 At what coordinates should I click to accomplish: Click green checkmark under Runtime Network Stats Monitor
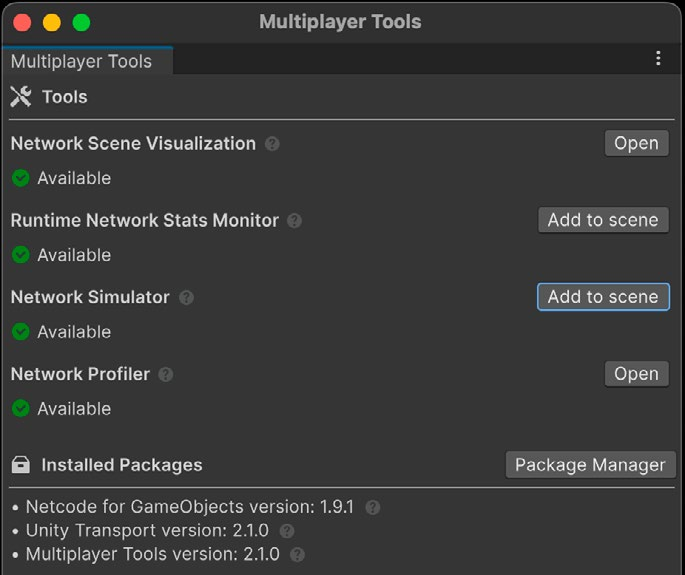21,255
